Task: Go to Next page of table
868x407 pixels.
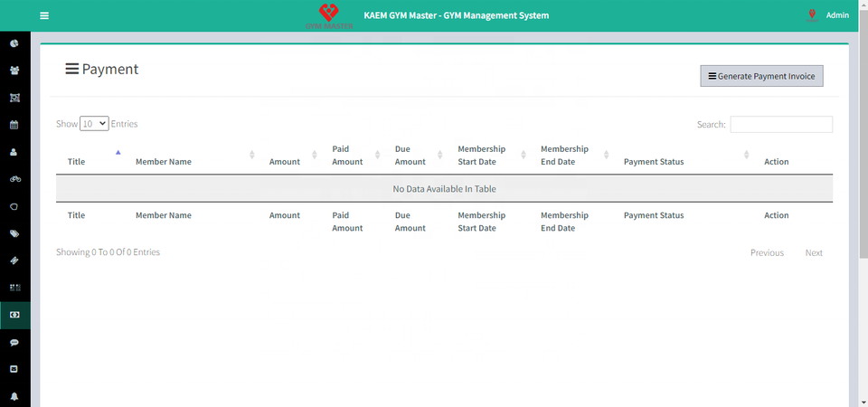Action: (x=814, y=253)
